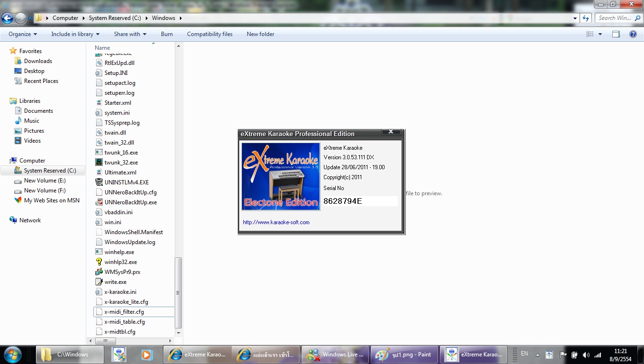Select My Web Sites on MSN
This screenshot has width=644, height=364.
pos(52,200)
